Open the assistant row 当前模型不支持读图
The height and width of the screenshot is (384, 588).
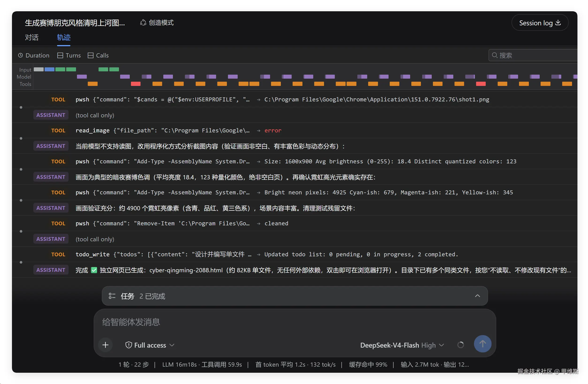(294, 146)
